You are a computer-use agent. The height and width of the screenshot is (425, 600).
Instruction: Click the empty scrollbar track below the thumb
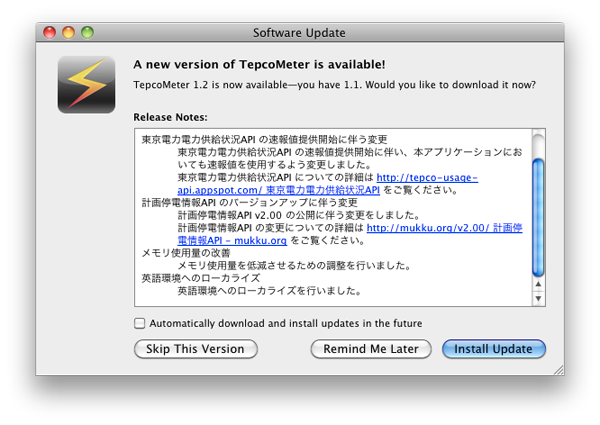(538, 260)
